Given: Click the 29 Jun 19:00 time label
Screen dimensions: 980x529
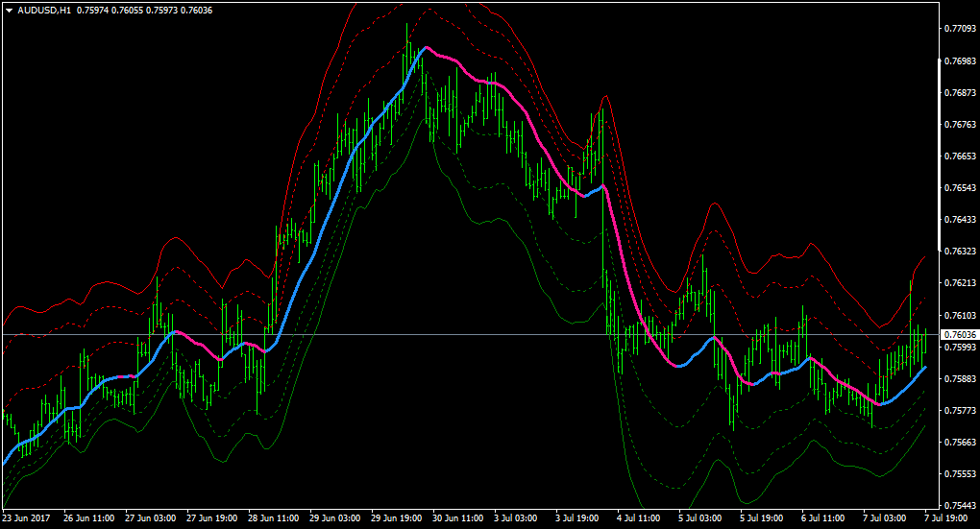Looking at the screenshot, I should (396, 518).
